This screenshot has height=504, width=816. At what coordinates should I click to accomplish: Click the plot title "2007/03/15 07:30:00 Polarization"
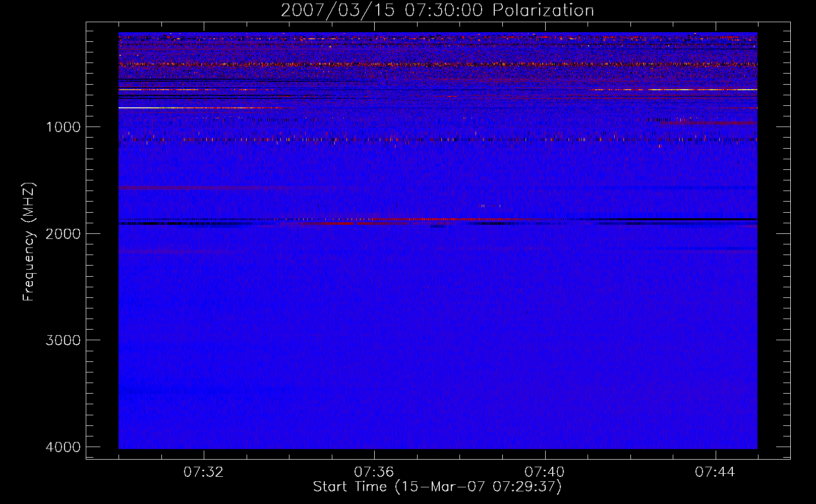click(x=437, y=10)
